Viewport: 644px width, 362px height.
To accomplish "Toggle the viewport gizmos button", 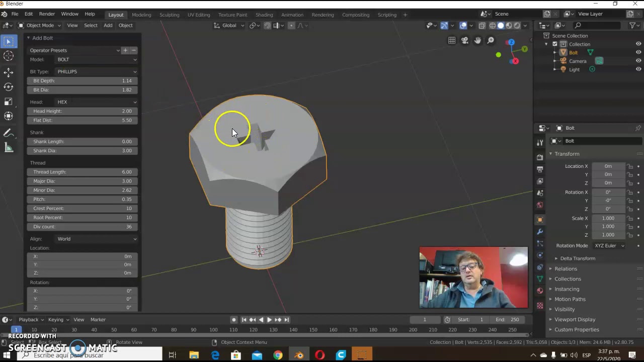I will pos(444,26).
